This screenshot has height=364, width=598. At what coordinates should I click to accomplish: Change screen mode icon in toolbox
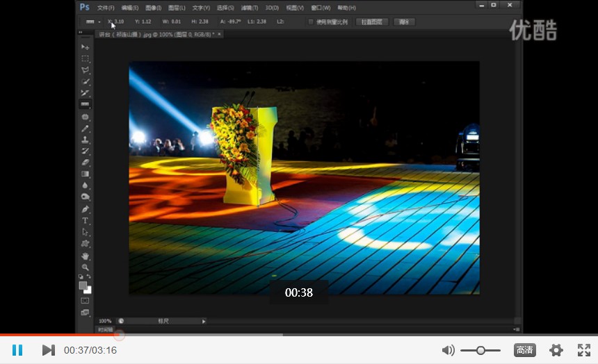(85, 313)
